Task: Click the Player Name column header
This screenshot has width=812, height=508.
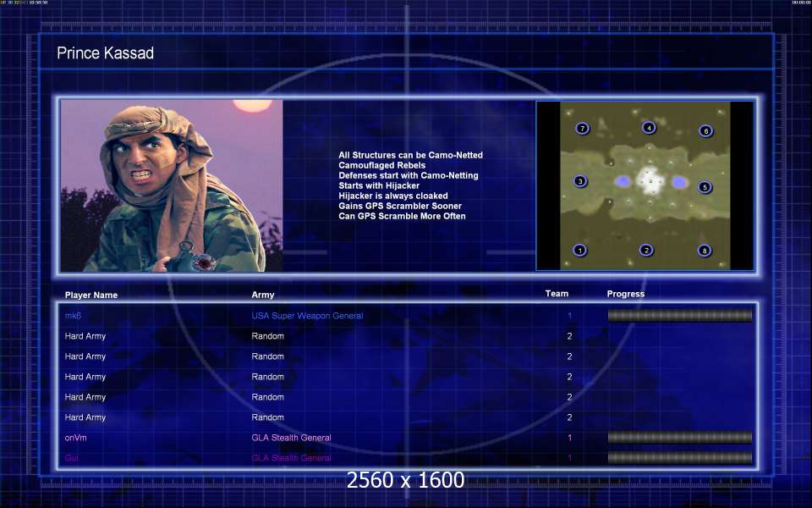Action: coord(91,295)
